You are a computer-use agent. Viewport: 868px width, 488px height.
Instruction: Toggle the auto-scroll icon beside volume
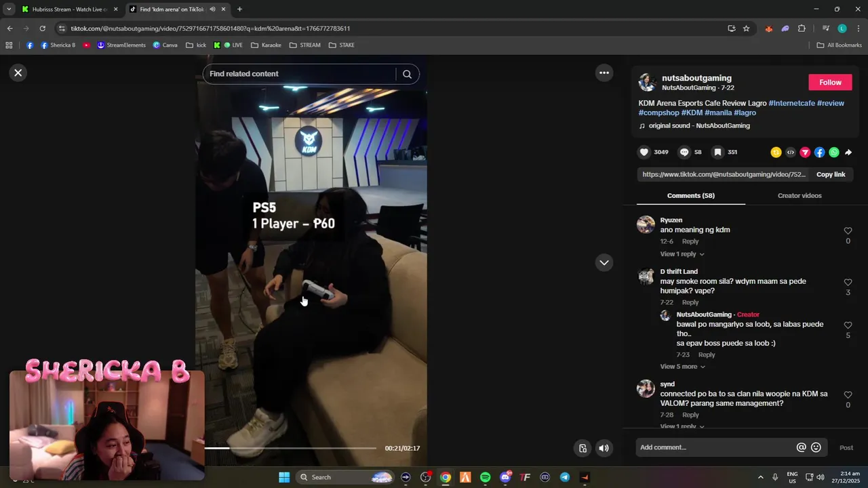click(583, 448)
